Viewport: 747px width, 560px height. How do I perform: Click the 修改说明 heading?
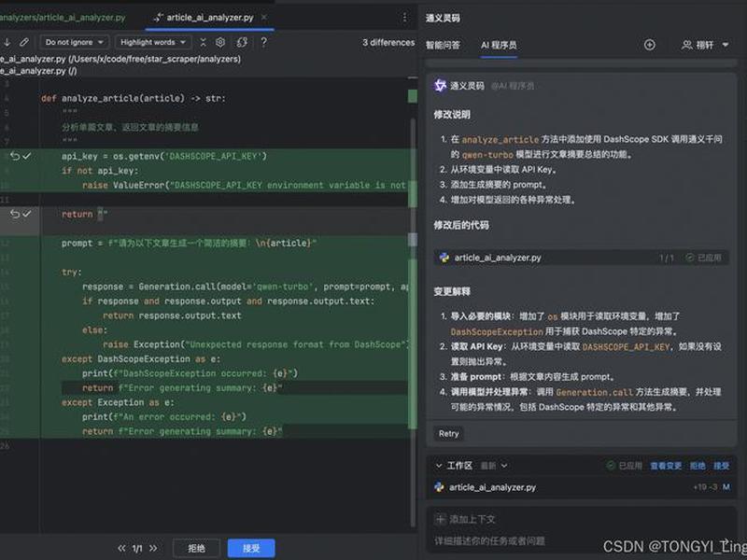coord(452,114)
